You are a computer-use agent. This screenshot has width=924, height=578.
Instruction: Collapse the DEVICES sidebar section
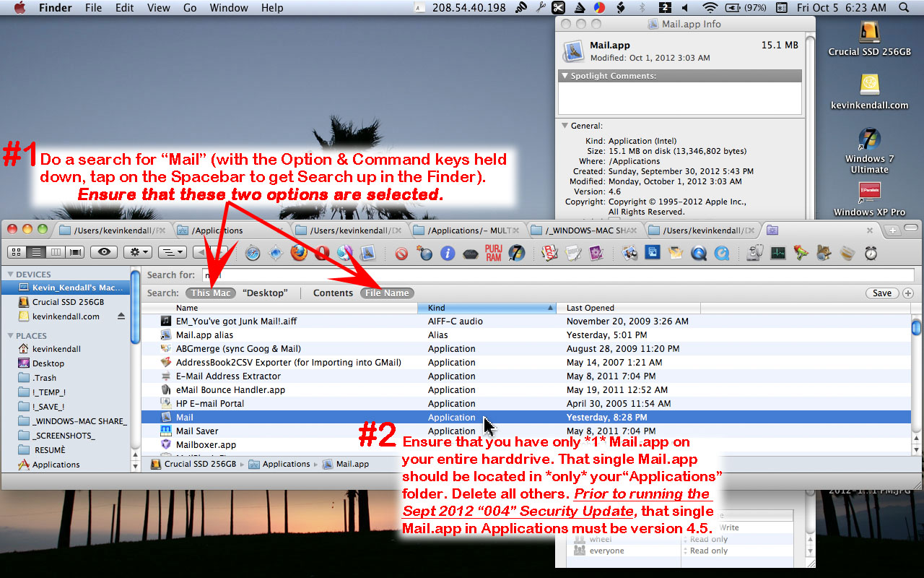coord(10,275)
